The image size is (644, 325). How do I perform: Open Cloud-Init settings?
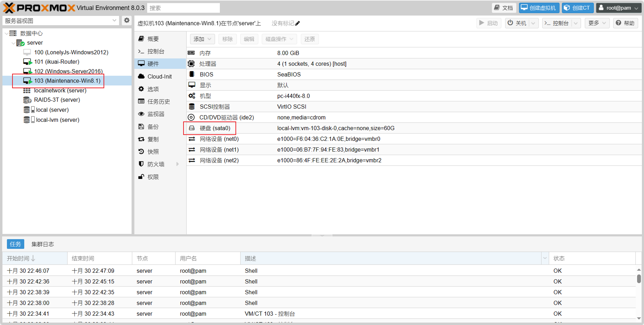click(x=159, y=76)
